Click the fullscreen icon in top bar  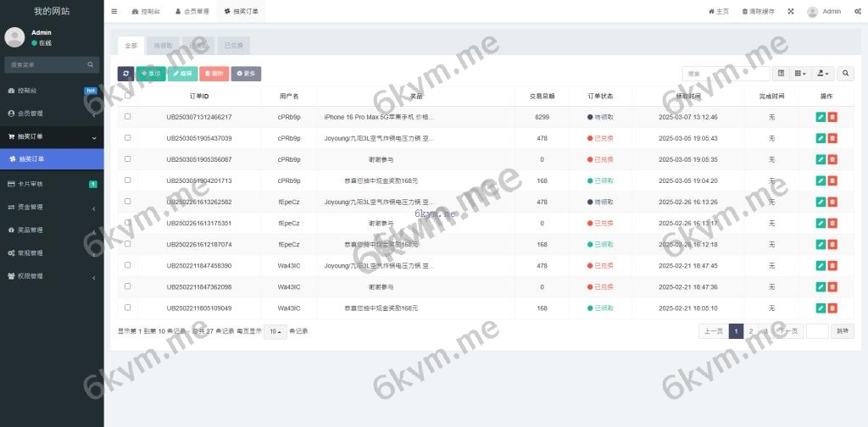coord(791,12)
